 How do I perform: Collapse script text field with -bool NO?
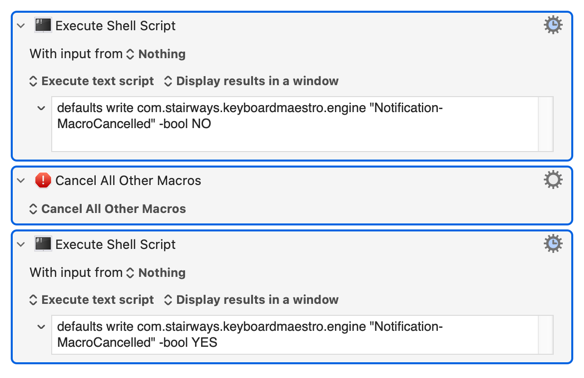coord(41,108)
